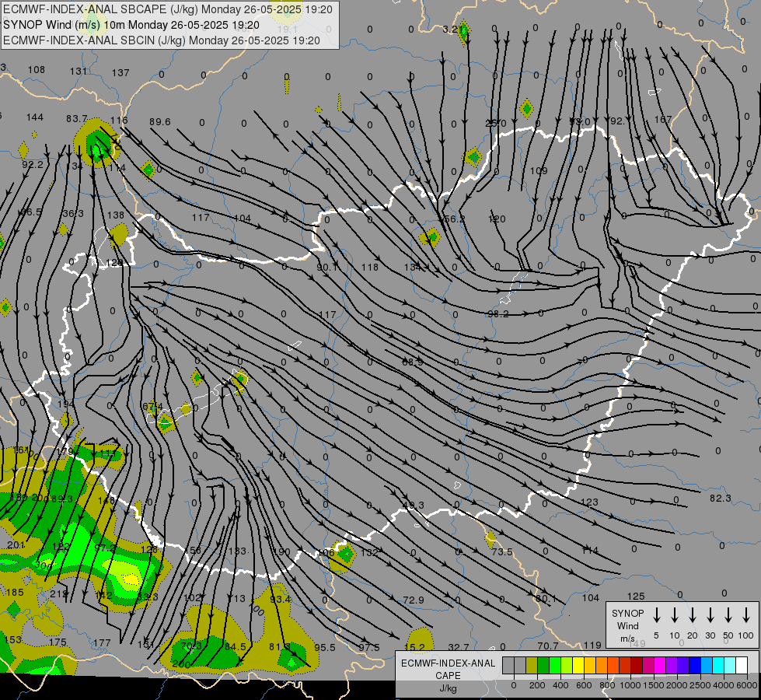
Task: Pick the dark red swatch before 1500
Action: 637,666
